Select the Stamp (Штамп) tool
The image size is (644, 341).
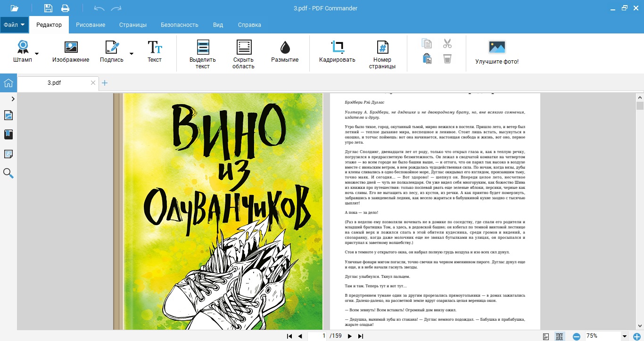tap(23, 51)
